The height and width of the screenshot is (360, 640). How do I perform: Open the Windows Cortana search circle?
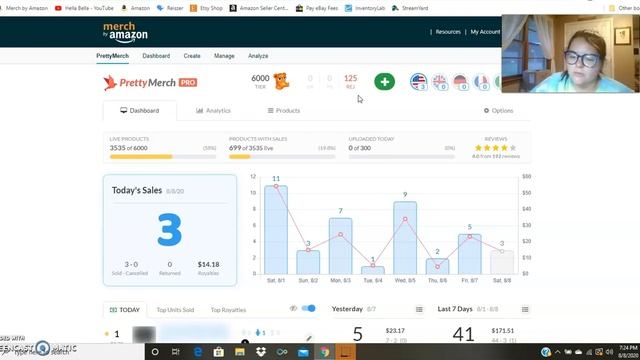coord(155,352)
